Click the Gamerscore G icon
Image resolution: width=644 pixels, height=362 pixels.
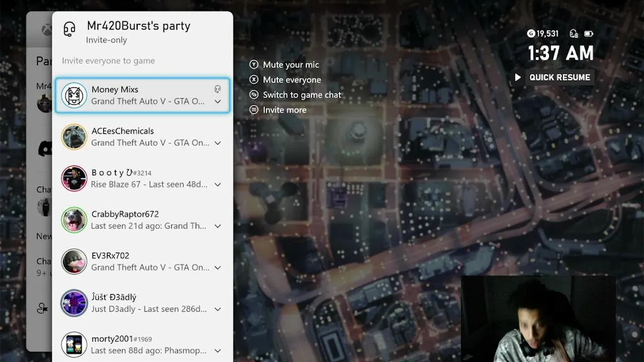tap(531, 34)
